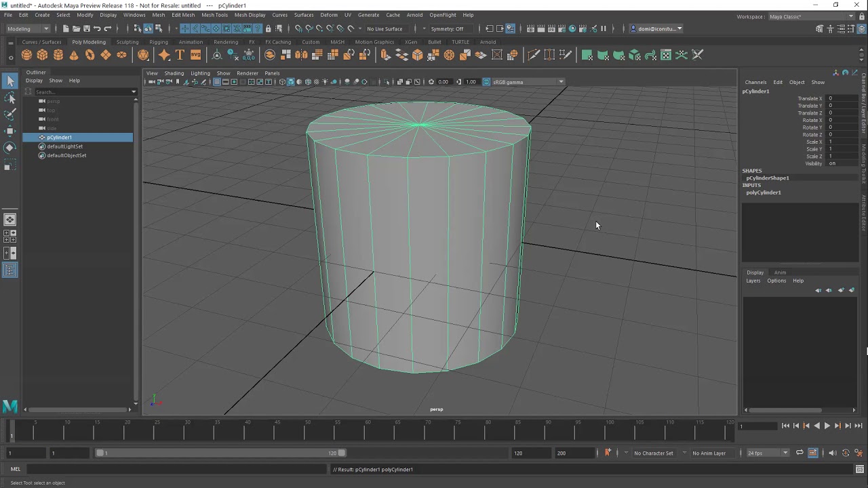Click No Live Surface field
The image size is (868, 488).
pyautogui.click(x=389, y=28)
